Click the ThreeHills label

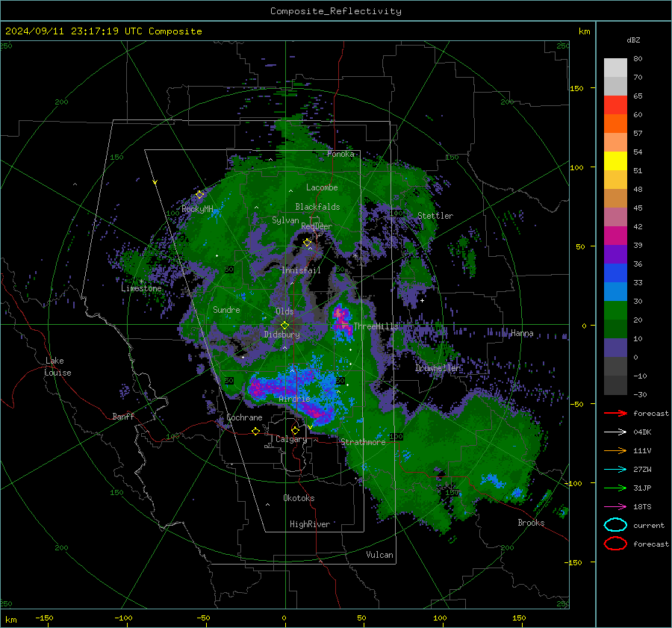[376, 326]
